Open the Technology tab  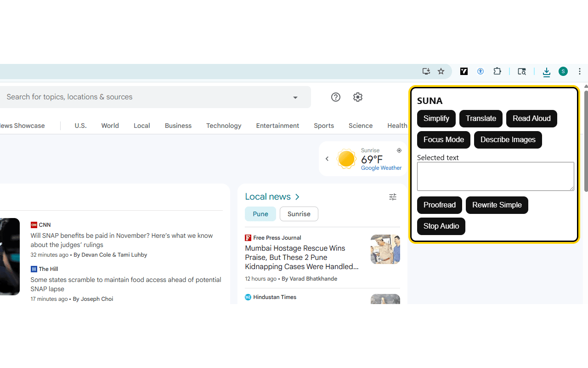pos(224,126)
